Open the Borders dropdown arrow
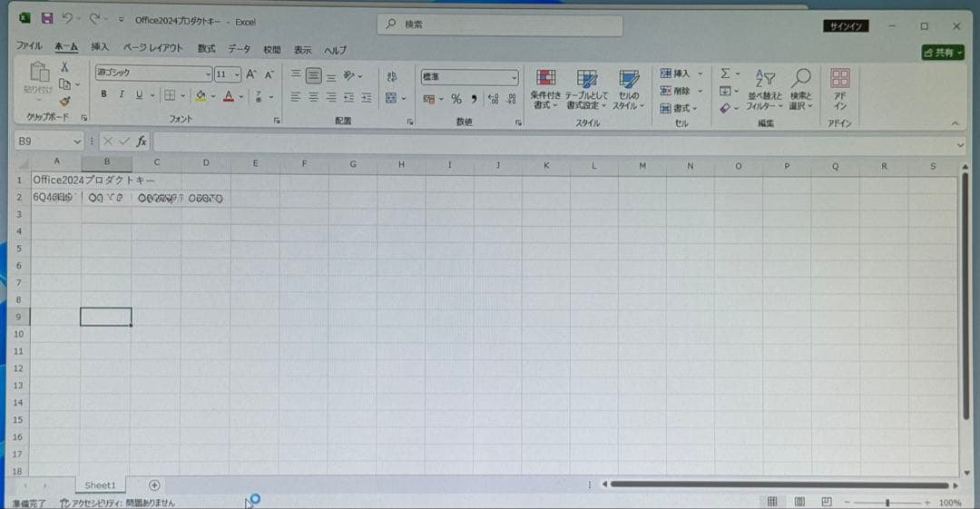Image resolution: width=980 pixels, height=509 pixels. pyautogui.click(x=182, y=96)
